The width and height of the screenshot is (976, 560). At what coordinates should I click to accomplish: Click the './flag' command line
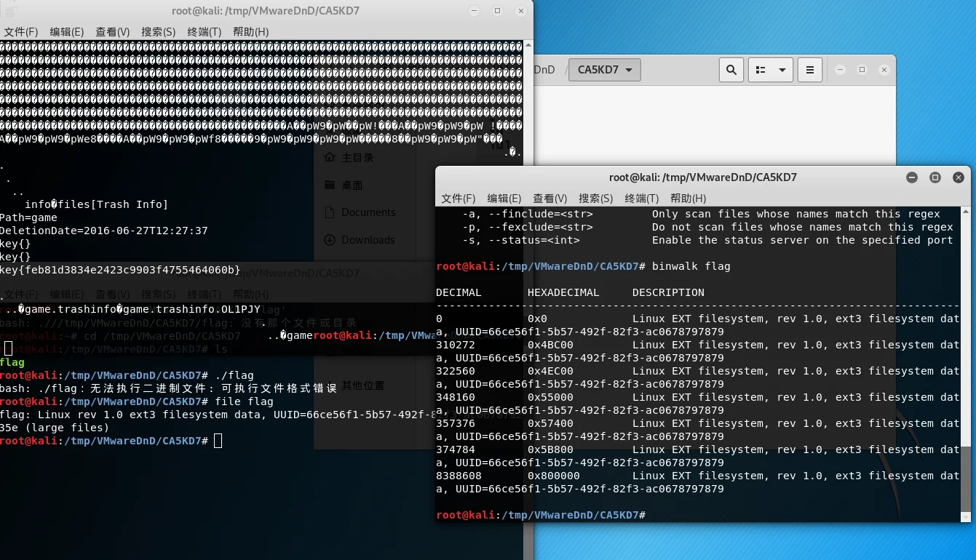pos(234,375)
